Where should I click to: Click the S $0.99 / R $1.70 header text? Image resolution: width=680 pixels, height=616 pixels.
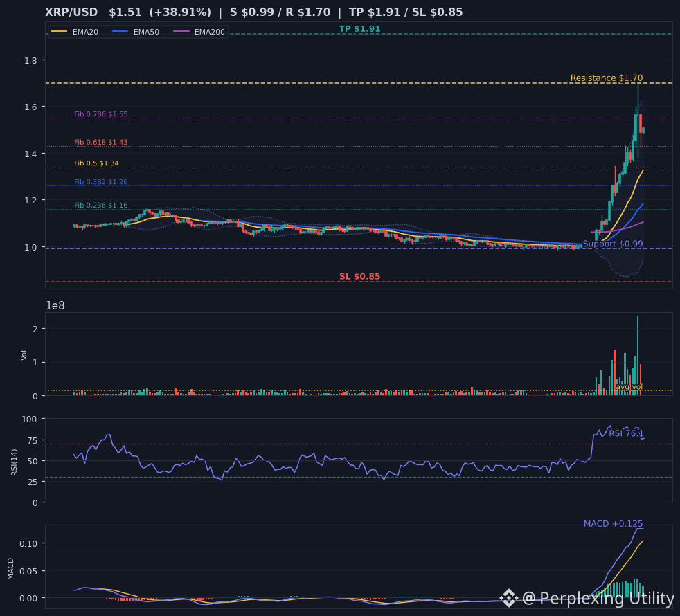coord(280,12)
